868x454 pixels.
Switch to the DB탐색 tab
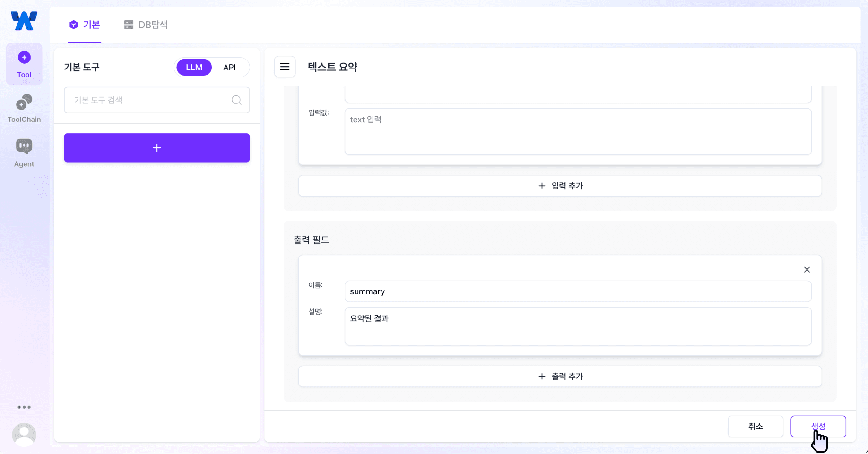pyautogui.click(x=146, y=25)
